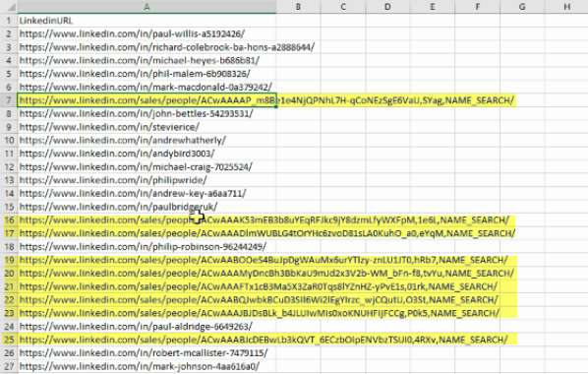Select highlighted sales URL in row 22

[x=147, y=299]
